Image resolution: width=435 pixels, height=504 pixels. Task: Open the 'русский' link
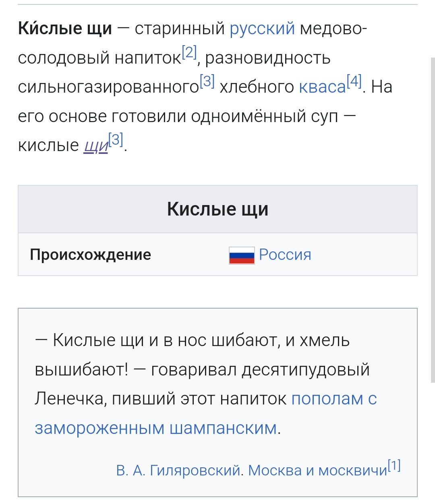coord(262,29)
